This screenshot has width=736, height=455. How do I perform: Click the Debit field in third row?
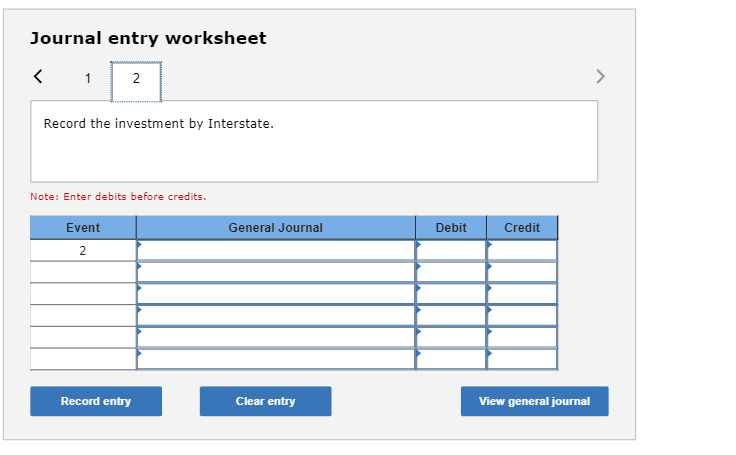click(x=451, y=293)
